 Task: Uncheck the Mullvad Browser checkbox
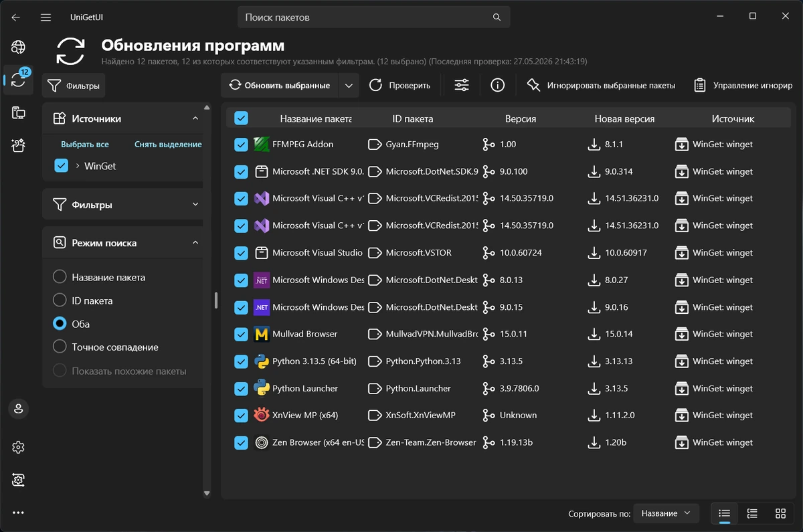241,335
